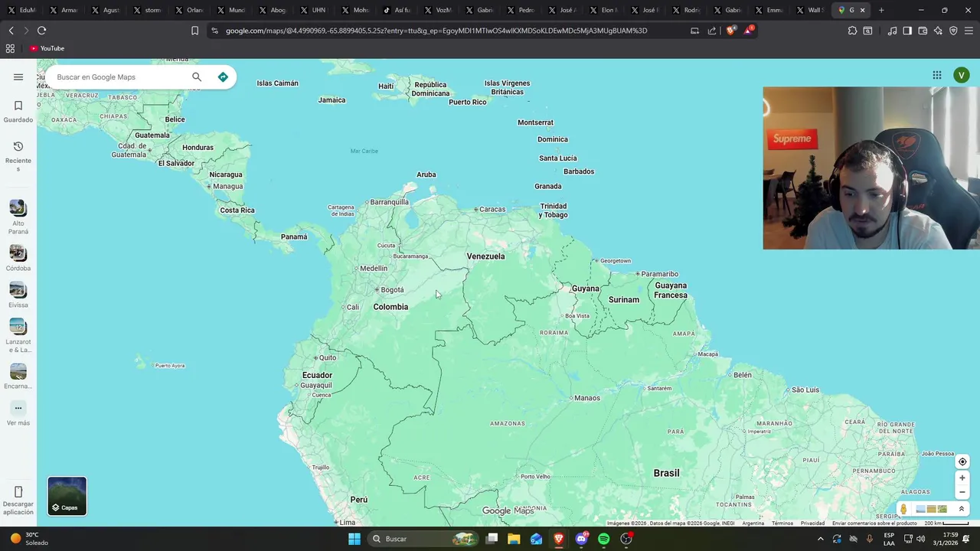Screen dimensions: 980x551
Task: Click the browser address bar URL
Action: tap(436, 31)
